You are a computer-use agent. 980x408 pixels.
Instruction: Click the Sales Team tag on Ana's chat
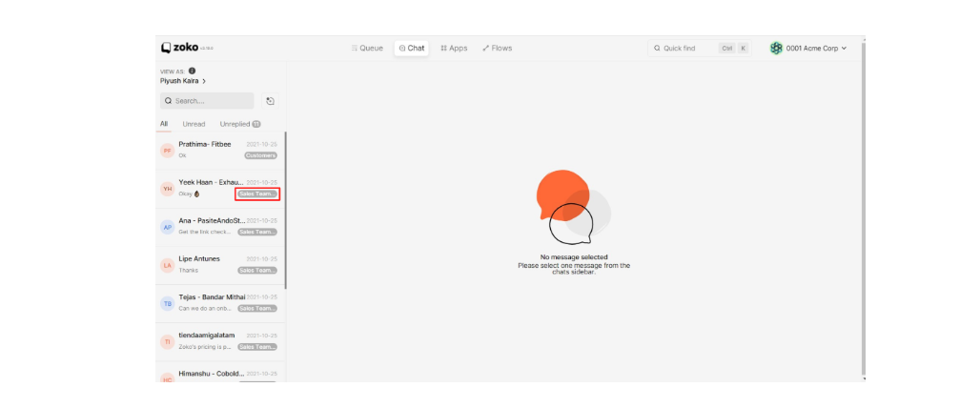(x=257, y=232)
